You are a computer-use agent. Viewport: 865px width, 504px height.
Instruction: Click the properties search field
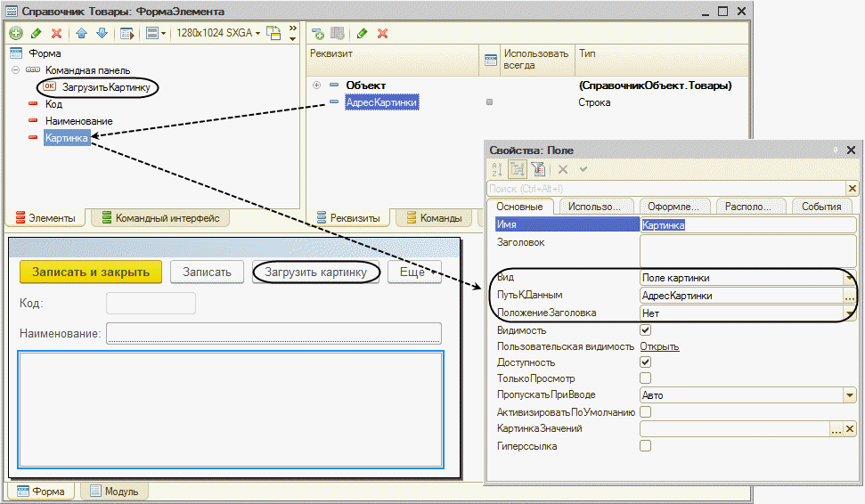click(x=666, y=189)
